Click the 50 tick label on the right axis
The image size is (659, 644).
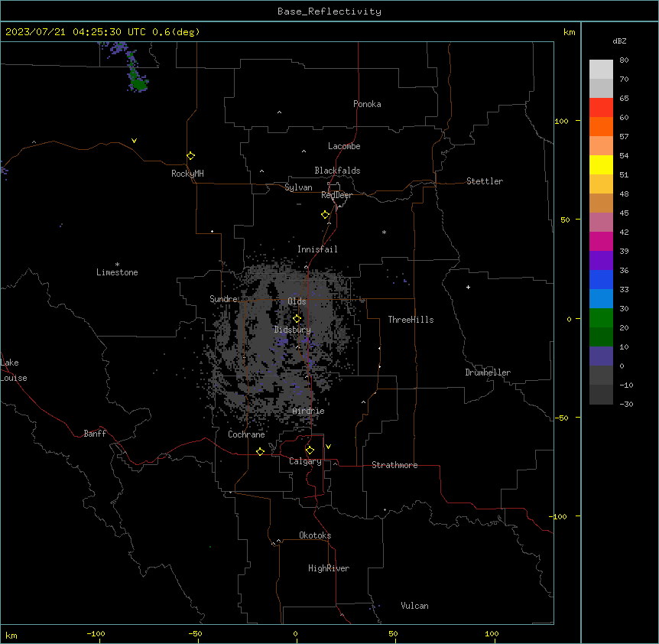[565, 220]
